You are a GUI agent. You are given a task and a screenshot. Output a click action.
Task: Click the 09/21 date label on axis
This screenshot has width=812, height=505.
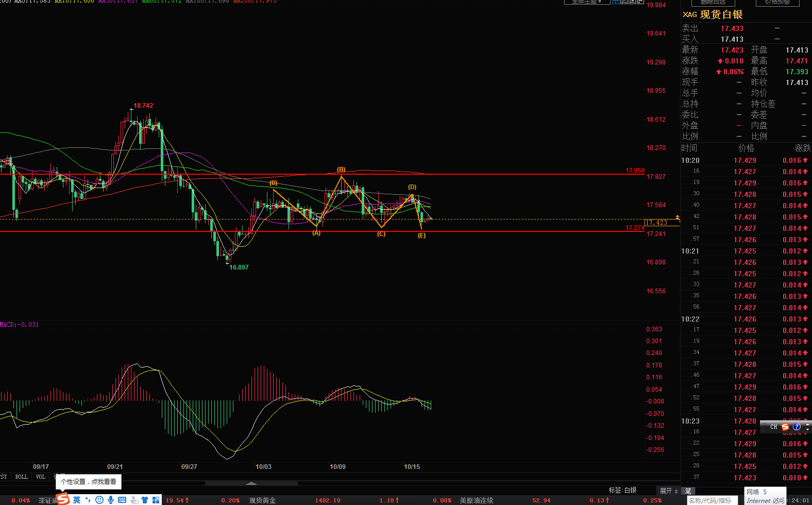coord(115,467)
